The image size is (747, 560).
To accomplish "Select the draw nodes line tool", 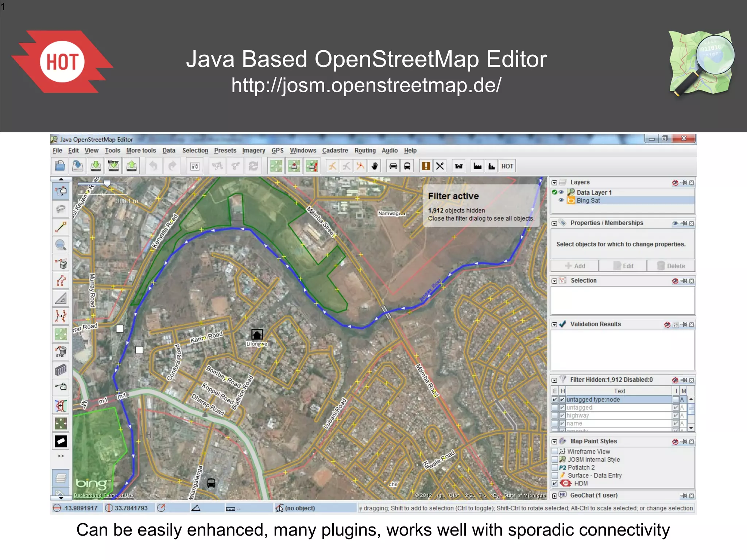I will tap(61, 227).
